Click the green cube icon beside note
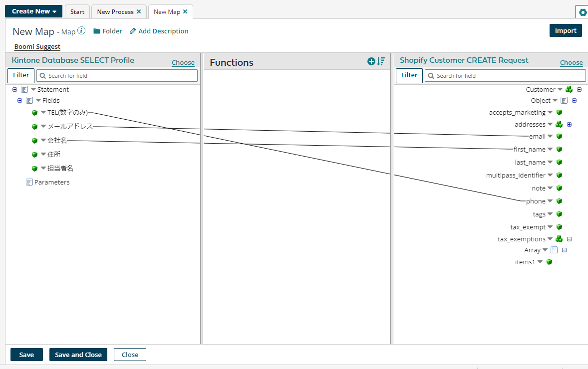Viewport: 588px width, 369px height. [559, 188]
